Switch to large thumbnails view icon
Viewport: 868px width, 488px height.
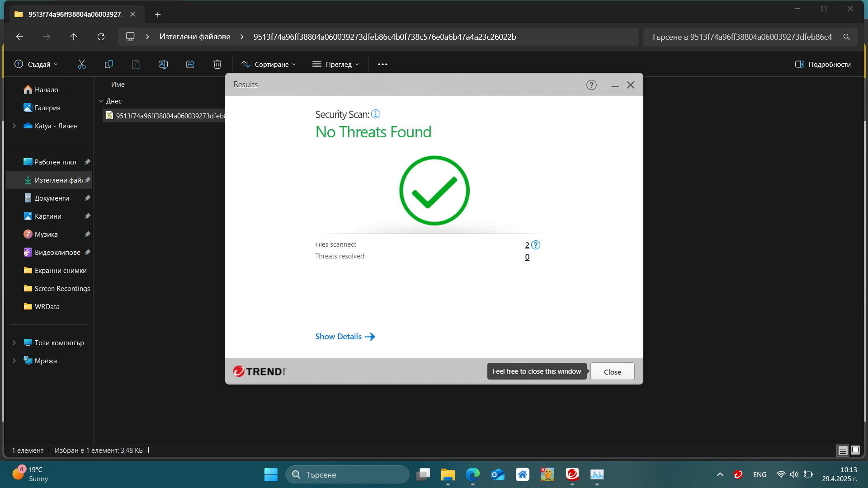click(x=855, y=450)
